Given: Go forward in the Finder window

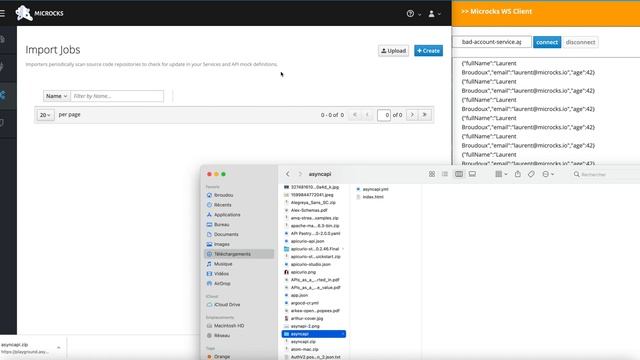Looking at the screenshot, I should point(300,174).
